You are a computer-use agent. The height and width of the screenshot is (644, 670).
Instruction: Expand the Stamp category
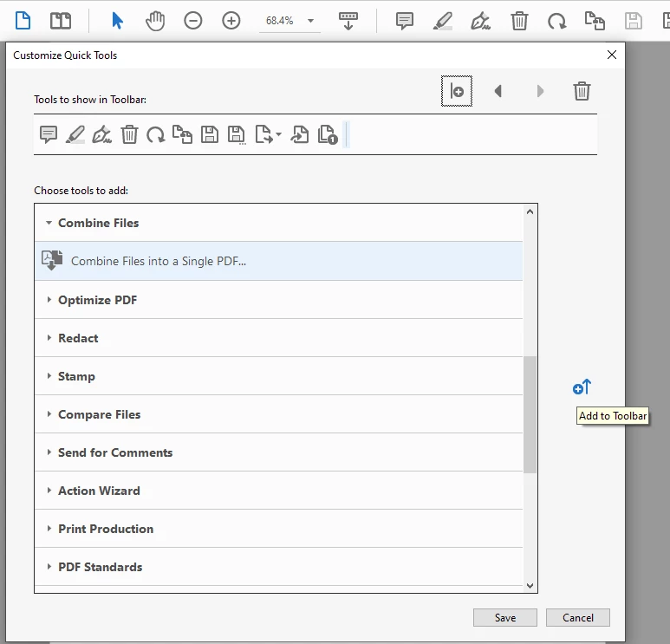pyautogui.click(x=49, y=375)
